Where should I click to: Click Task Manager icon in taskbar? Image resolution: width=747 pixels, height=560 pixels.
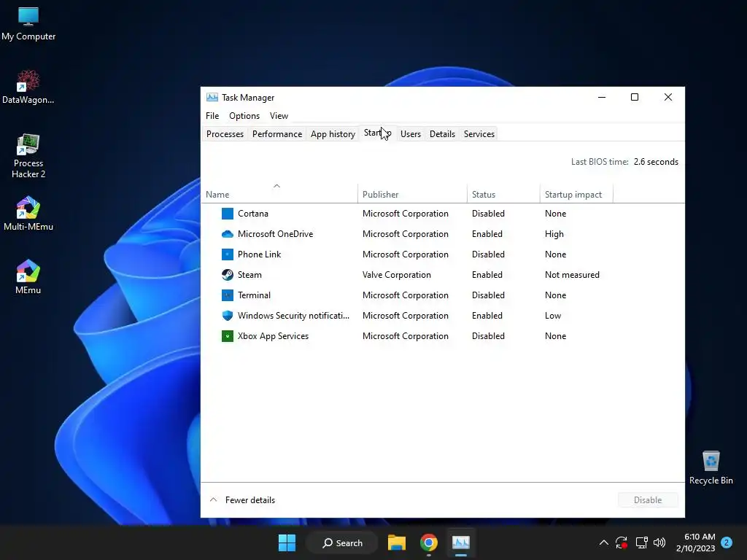[461, 542]
